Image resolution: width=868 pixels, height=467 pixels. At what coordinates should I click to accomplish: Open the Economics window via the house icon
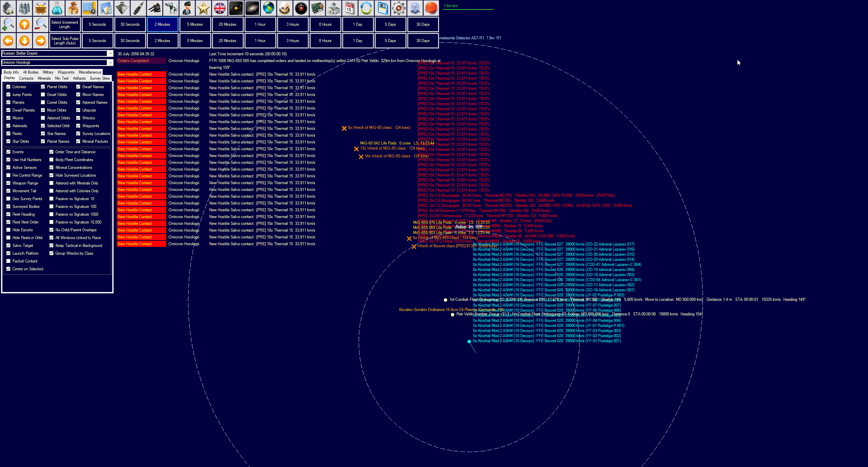point(8,8)
